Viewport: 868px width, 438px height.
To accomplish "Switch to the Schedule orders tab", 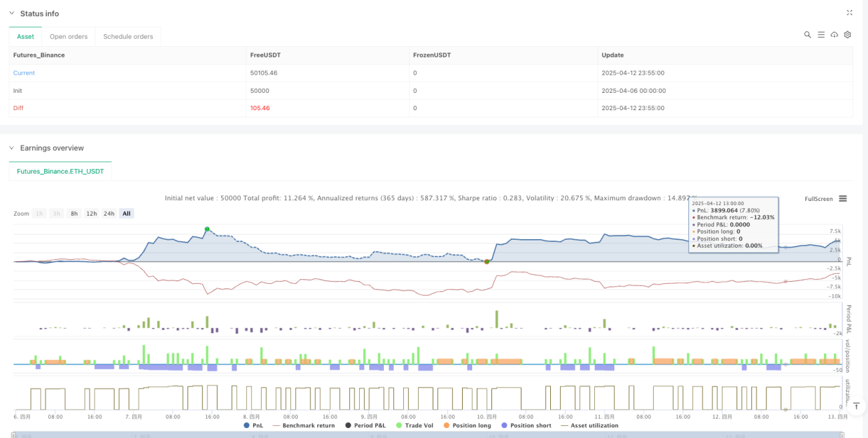I will pyautogui.click(x=128, y=37).
